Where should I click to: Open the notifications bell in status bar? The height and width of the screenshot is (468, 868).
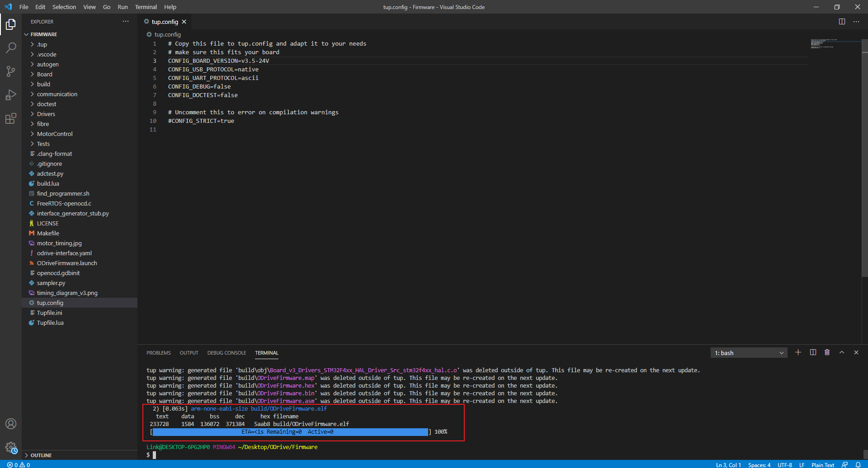858,464
